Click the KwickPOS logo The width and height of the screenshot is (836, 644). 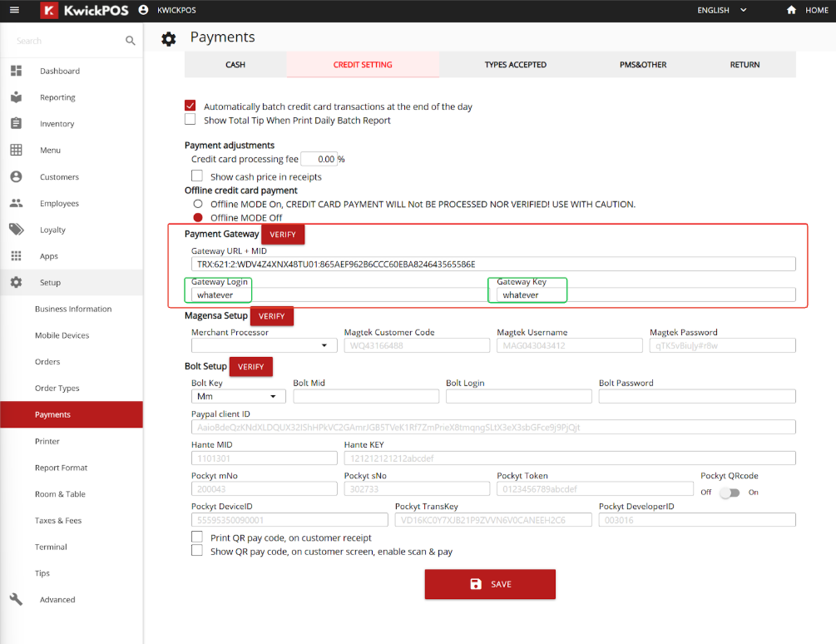tap(84, 10)
